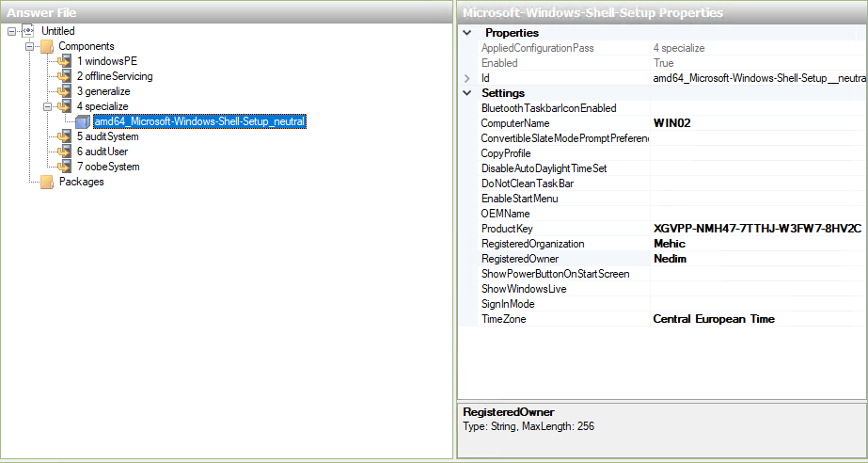Click the Untitled answer file icon

click(x=28, y=31)
